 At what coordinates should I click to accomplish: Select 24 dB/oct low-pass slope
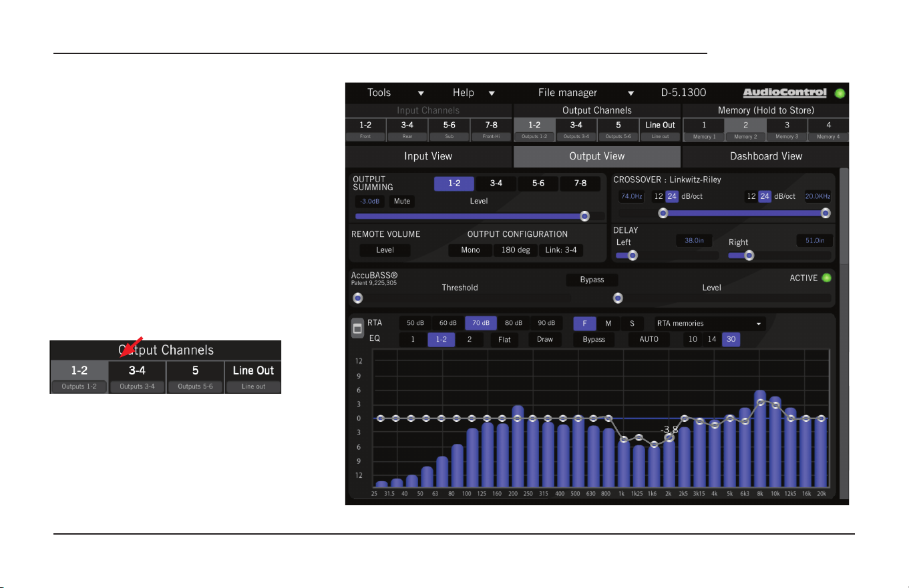pos(765,196)
